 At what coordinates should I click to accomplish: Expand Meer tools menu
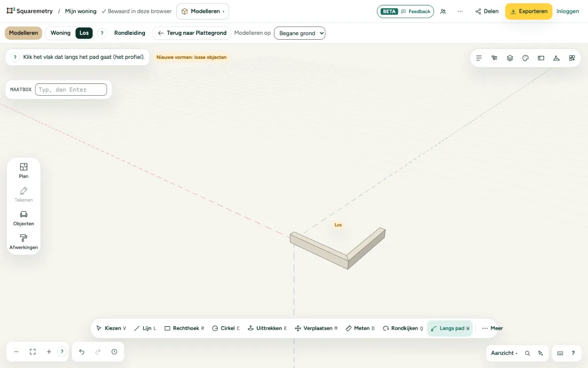[492, 328]
